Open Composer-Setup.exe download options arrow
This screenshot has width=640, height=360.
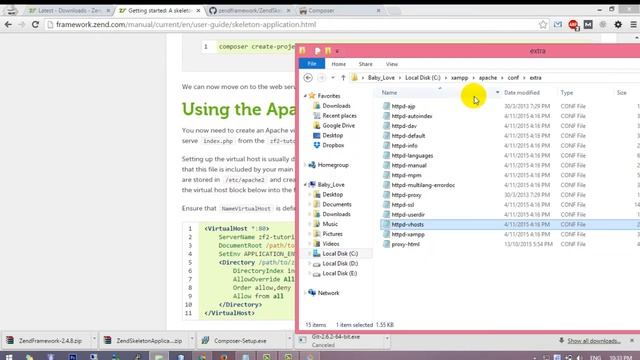(x=289, y=340)
